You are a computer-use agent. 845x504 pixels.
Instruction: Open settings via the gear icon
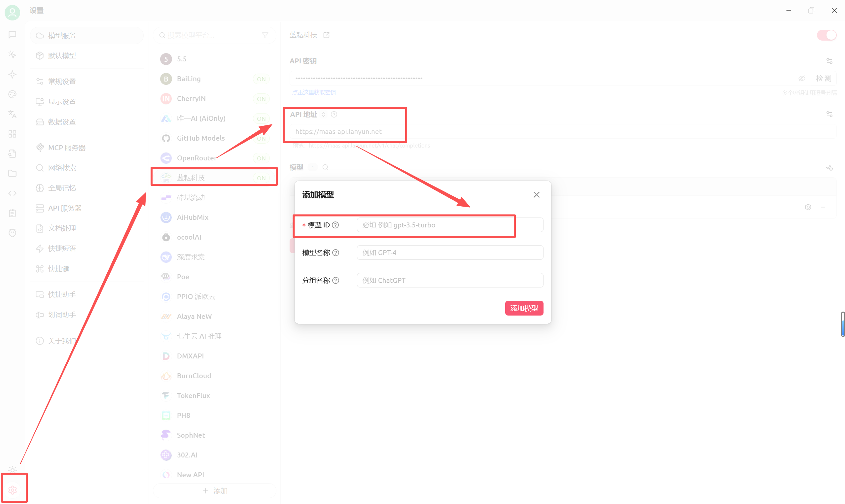[x=13, y=490]
